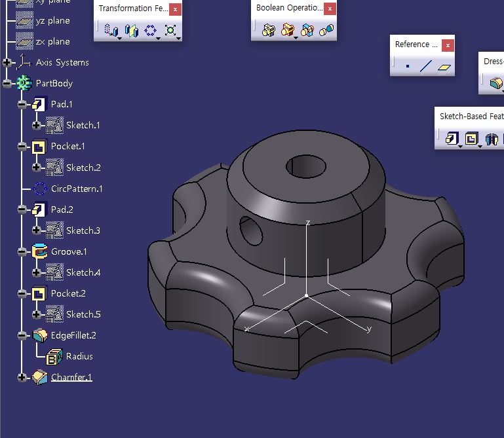
Task: Select the Circular Pattern tool in toolbar
Action: point(151,31)
